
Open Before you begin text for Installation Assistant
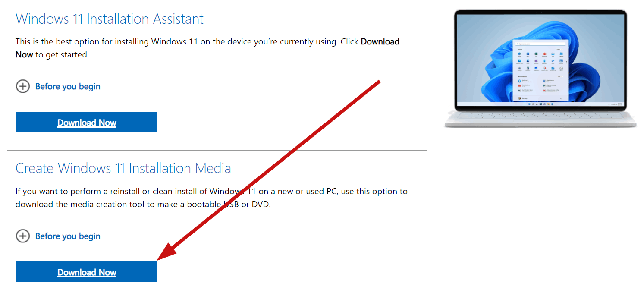point(68,86)
